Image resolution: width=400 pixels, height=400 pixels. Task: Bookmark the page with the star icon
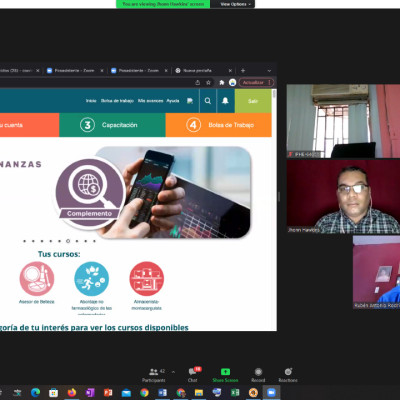pyautogui.click(x=208, y=82)
